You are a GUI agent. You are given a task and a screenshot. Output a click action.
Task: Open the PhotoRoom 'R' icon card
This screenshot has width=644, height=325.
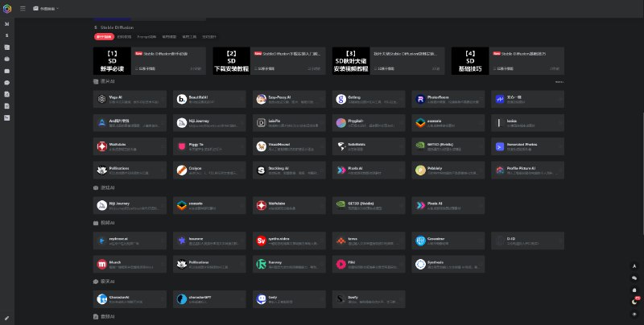coord(448,99)
